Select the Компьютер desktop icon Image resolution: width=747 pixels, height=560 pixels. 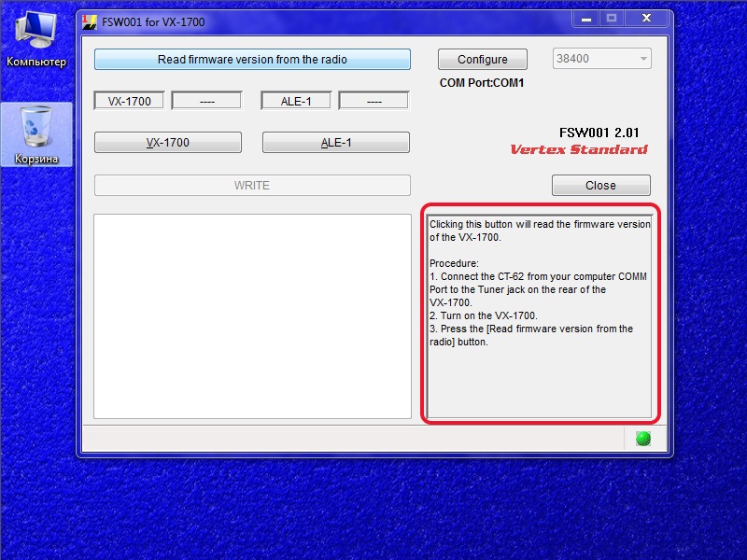click(36, 39)
